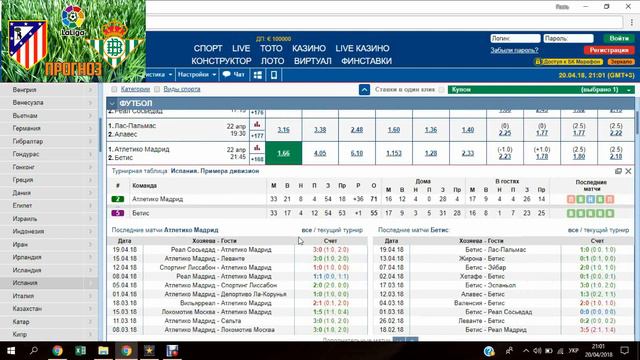Open the СПОРТ menu

208,48
